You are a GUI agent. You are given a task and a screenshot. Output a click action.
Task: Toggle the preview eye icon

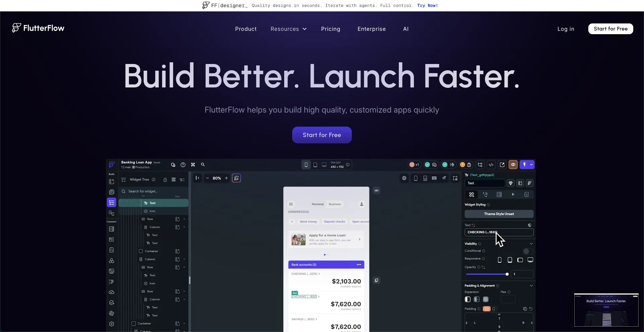pyautogui.click(x=513, y=164)
